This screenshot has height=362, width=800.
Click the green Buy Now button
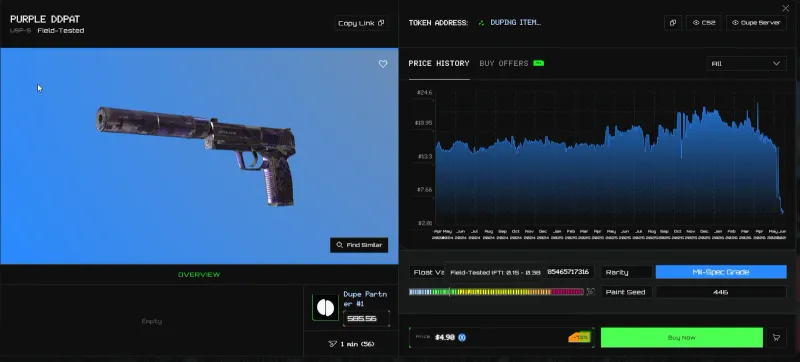(682, 338)
